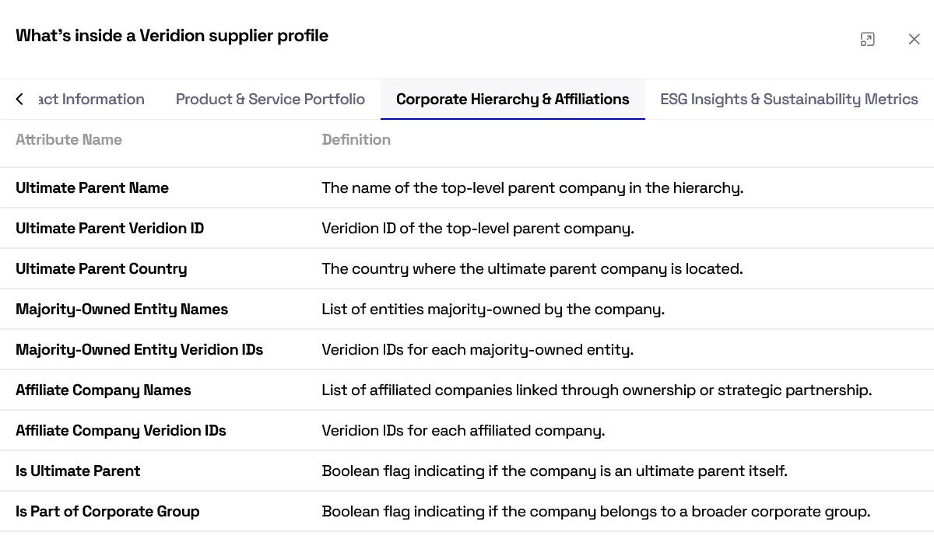Switch to Product & Service Portfolio tab

[x=270, y=99]
